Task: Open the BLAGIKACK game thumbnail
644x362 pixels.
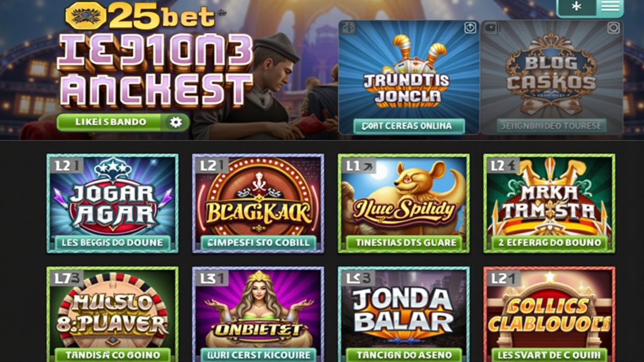Action: [x=258, y=203]
